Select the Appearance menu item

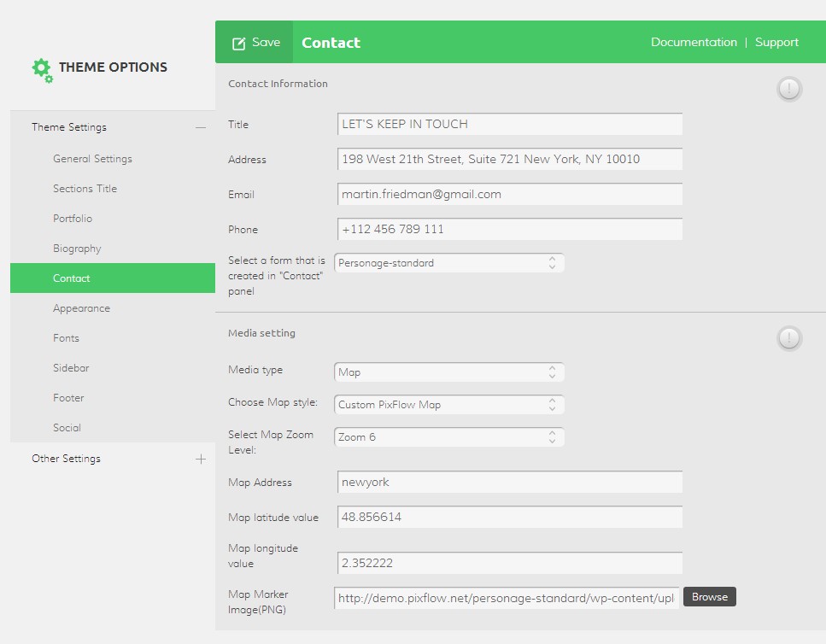point(81,308)
